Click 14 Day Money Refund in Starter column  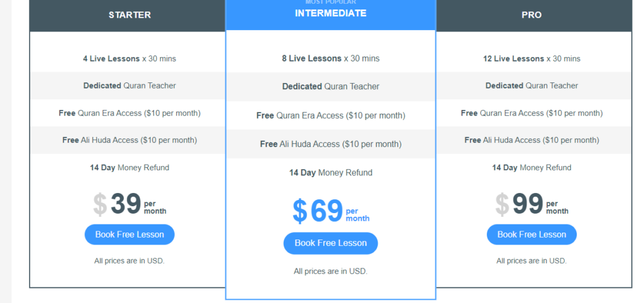tap(130, 168)
